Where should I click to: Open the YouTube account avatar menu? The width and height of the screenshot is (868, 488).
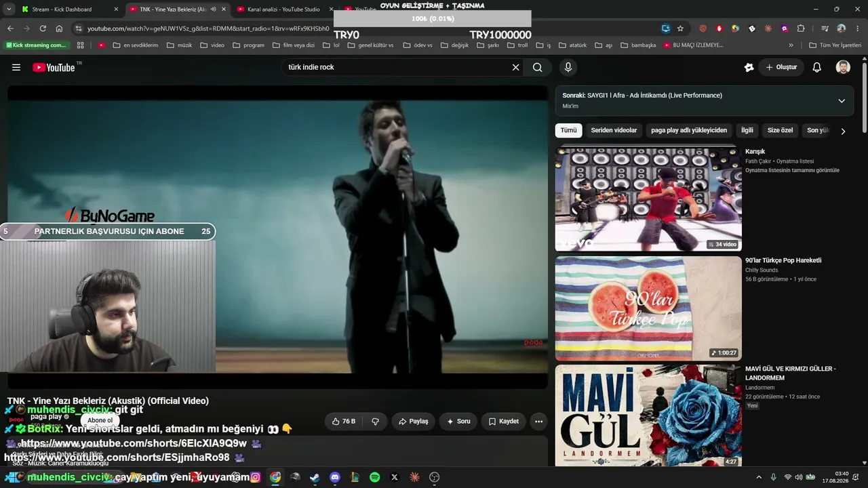(843, 67)
